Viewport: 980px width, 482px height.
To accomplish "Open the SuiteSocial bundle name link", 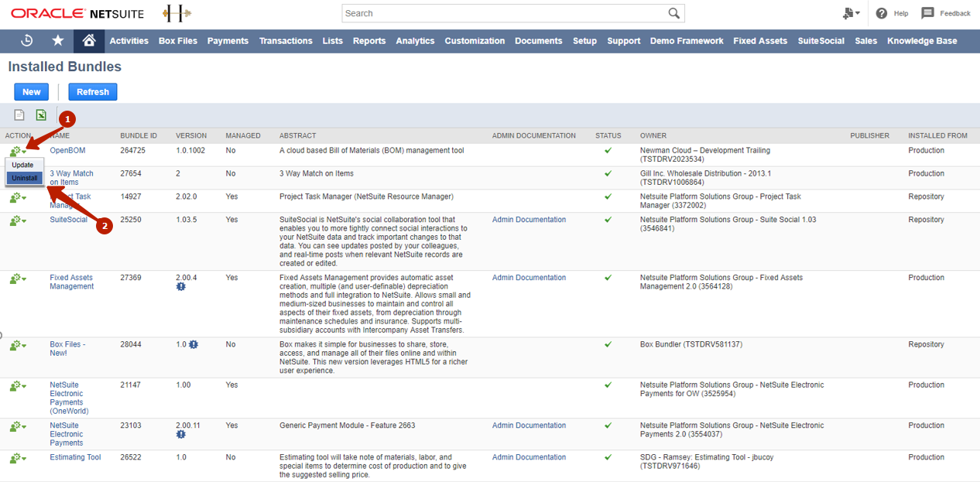I will [69, 220].
